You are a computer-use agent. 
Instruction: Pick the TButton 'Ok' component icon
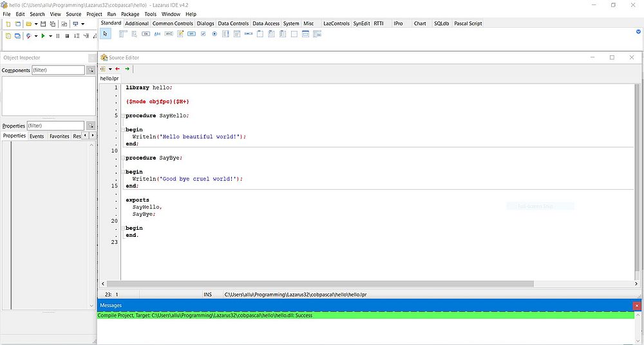click(x=146, y=34)
